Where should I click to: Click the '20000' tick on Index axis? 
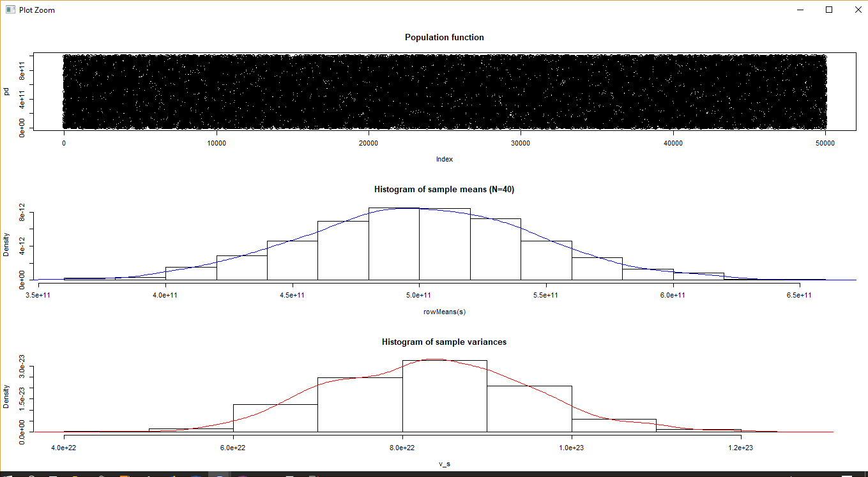pyautogui.click(x=369, y=144)
